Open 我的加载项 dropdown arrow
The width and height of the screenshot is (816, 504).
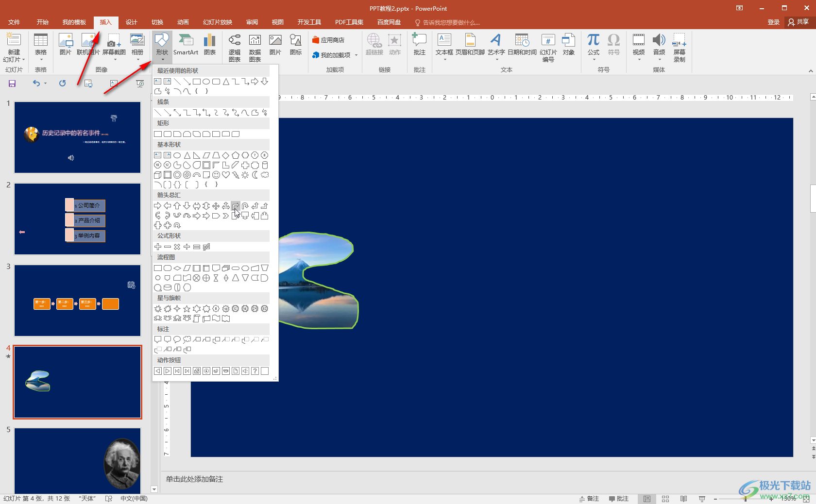pyautogui.click(x=356, y=55)
